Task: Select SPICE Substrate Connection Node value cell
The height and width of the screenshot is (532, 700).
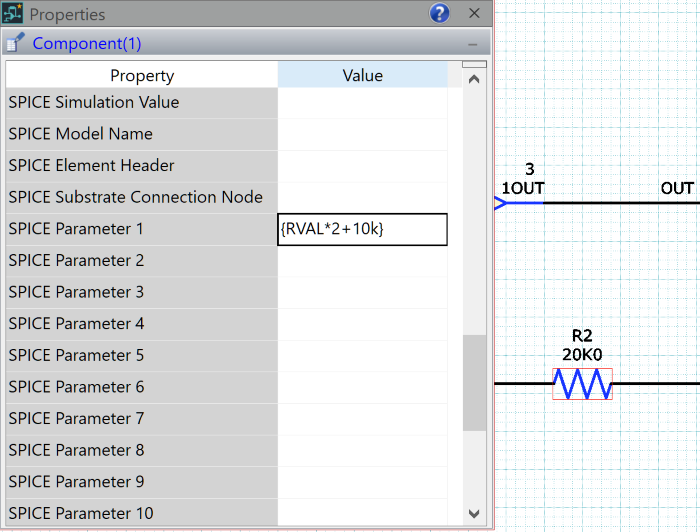Action: (x=362, y=198)
